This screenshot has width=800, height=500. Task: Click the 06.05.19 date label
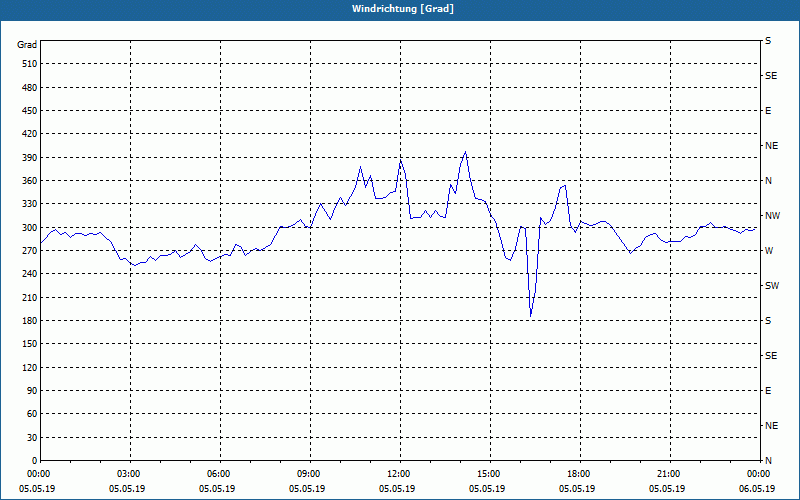(x=757, y=488)
